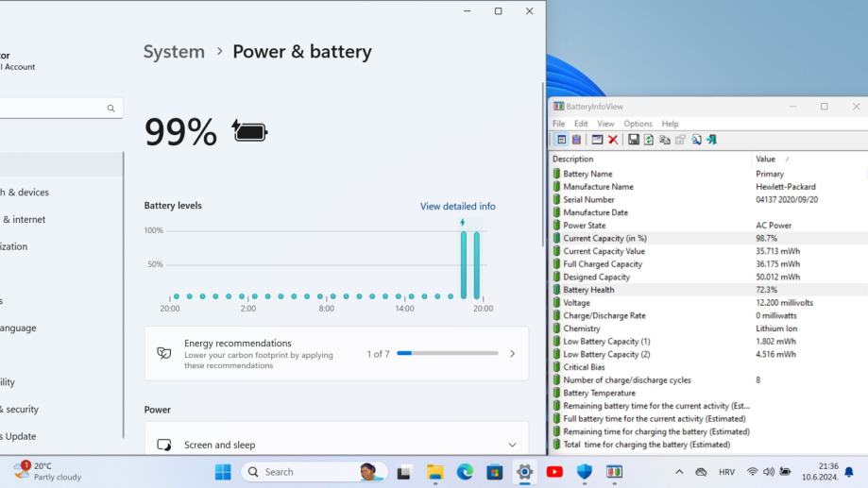Click the volume speaker icon in tray
868x488 pixels.
click(769, 472)
